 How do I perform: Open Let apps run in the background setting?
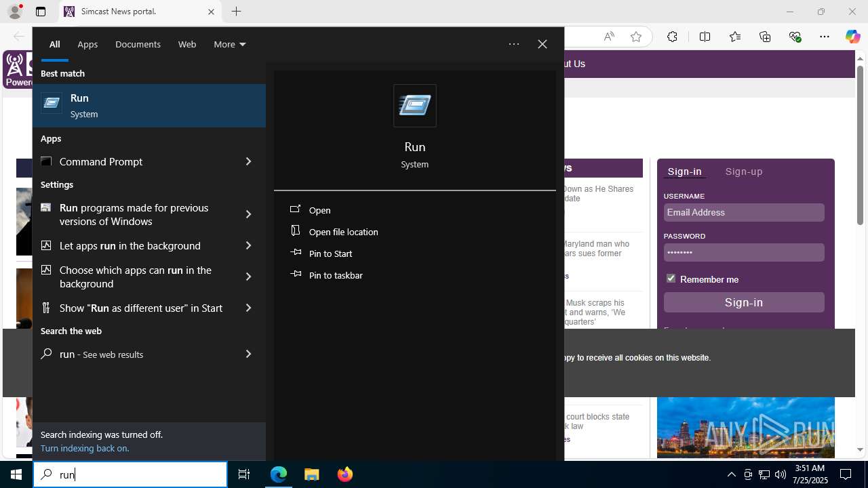click(x=149, y=245)
